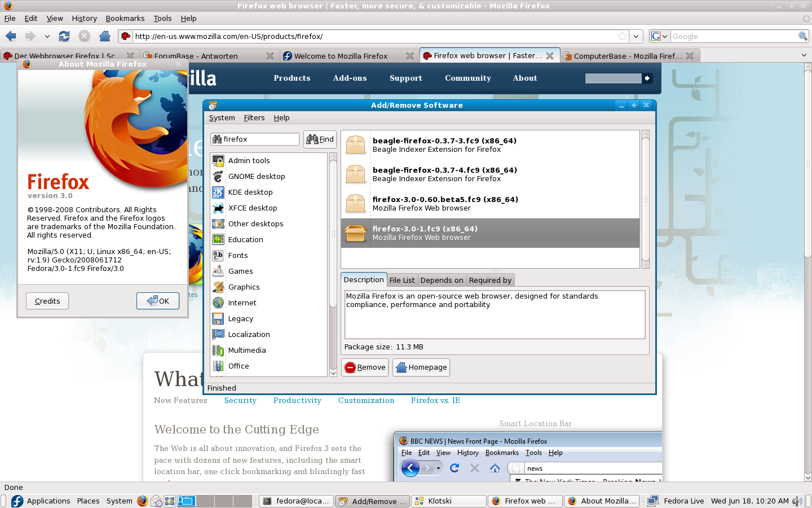Click the Firefox Forward arrow button
The height and width of the screenshot is (508, 812).
(x=30, y=36)
